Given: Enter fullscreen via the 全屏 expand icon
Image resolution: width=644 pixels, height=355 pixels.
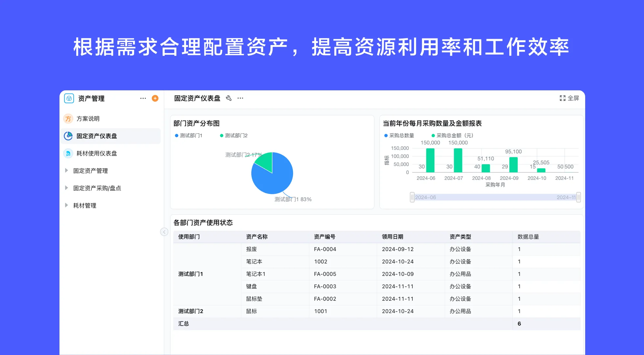Looking at the screenshot, I should tap(563, 98).
